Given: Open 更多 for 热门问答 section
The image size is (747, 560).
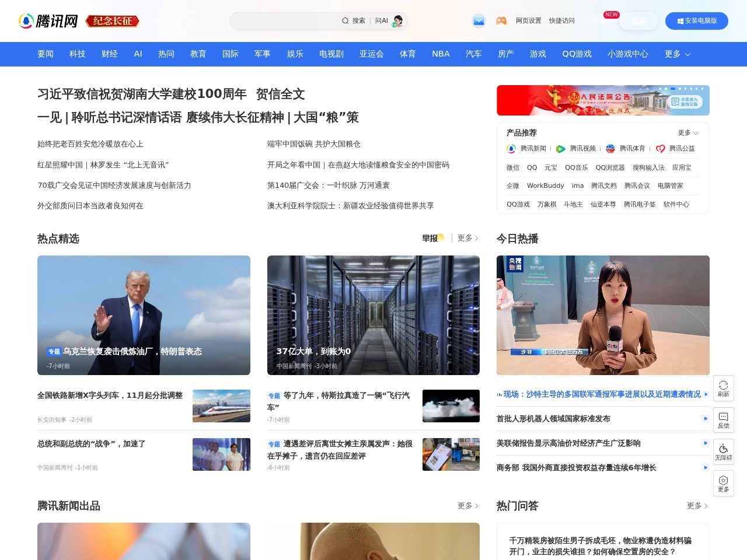Looking at the screenshot, I should click(697, 506).
